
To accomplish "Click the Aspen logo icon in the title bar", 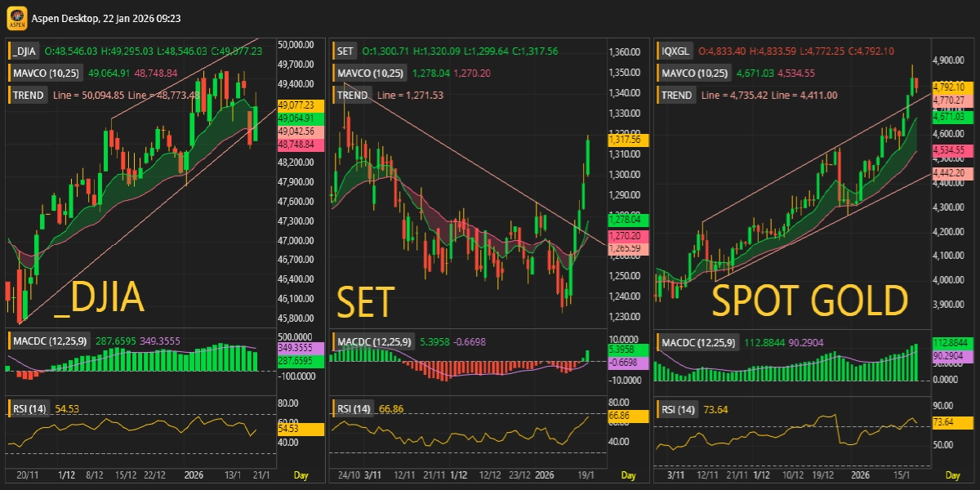I will coord(16,17).
